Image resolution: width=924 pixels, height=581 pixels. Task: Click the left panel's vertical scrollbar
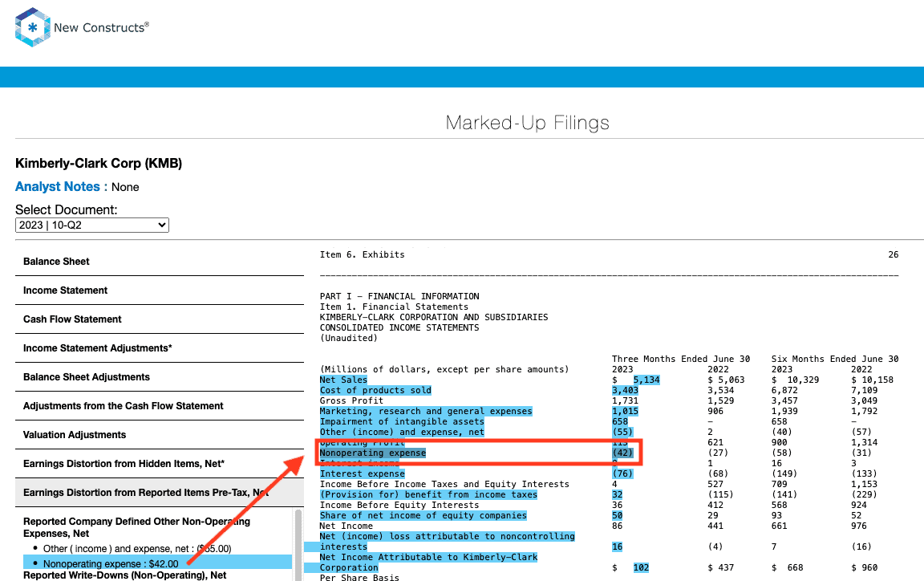pos(298,544)
